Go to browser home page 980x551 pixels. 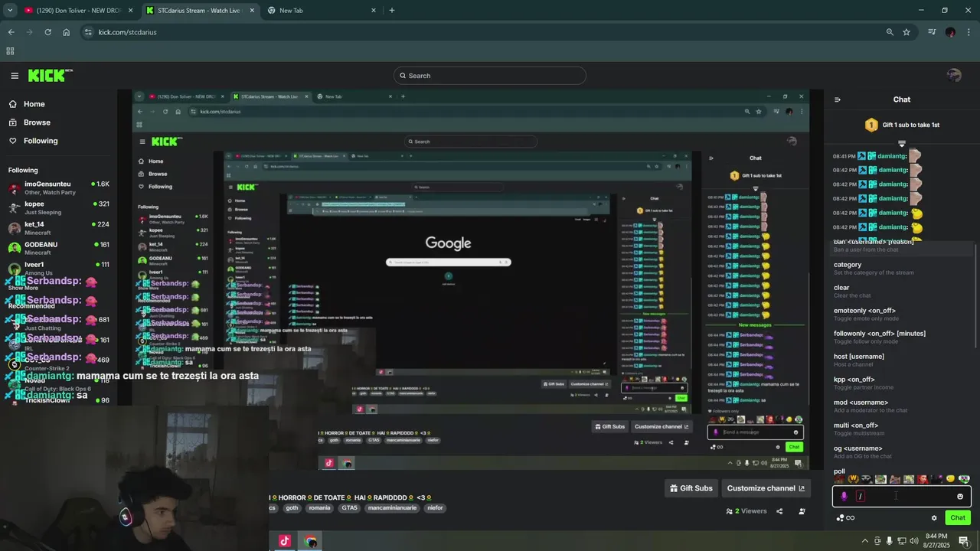(67, 32)
